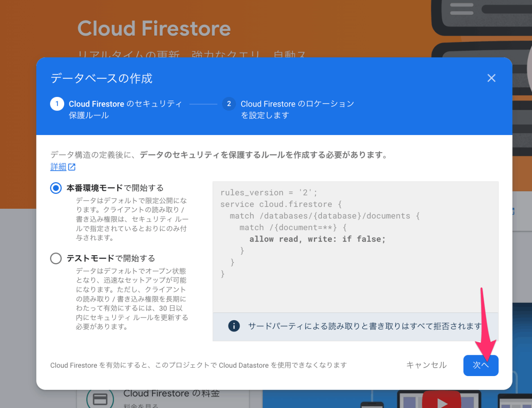Select the production mode radio button
The height and width of the screenshot is (408, 532).
(x=56, y=188)
